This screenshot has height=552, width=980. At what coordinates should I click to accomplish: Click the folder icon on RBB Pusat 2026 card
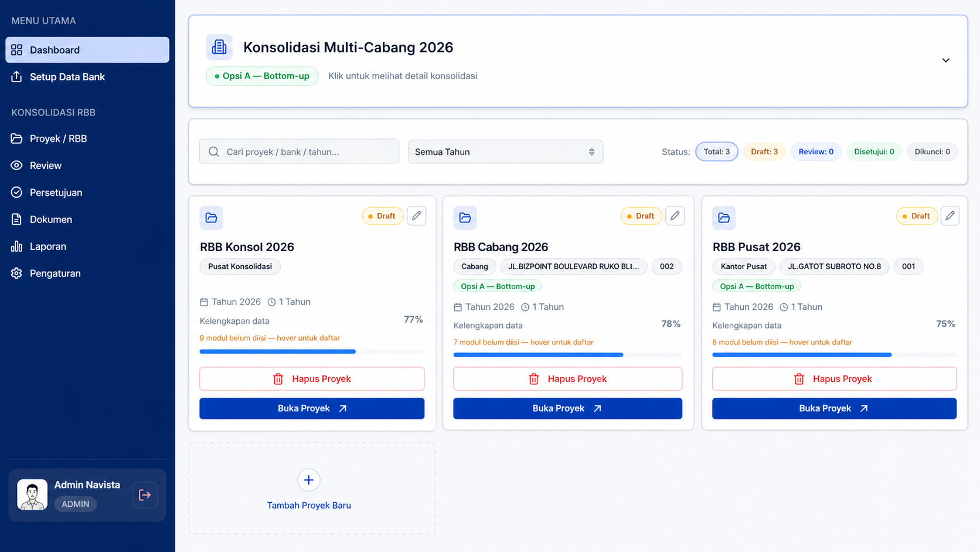pos(724,218)
